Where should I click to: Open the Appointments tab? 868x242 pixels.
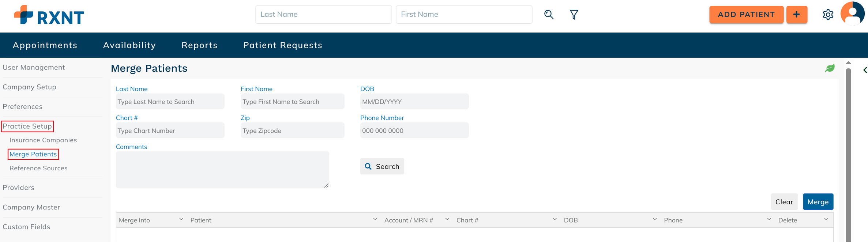click(45, 45)
